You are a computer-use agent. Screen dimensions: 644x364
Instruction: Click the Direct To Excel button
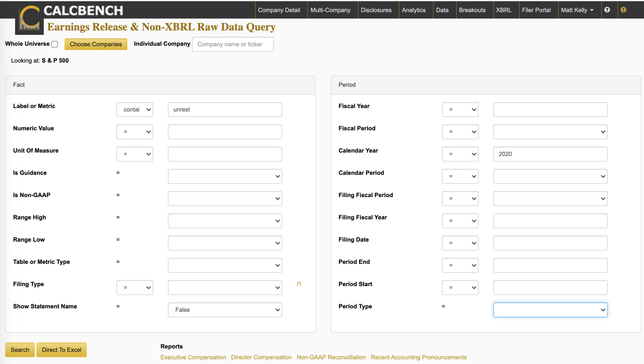tap(62, 350)
